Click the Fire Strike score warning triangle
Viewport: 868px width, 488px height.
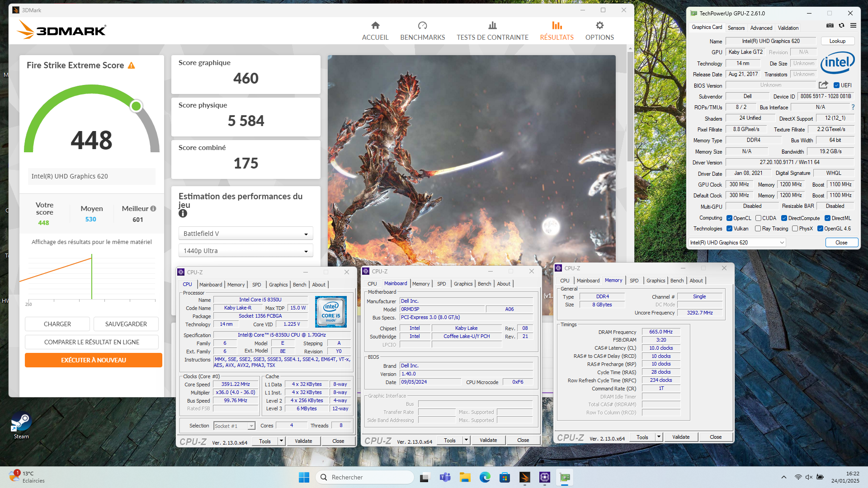(x=132, y=66)
